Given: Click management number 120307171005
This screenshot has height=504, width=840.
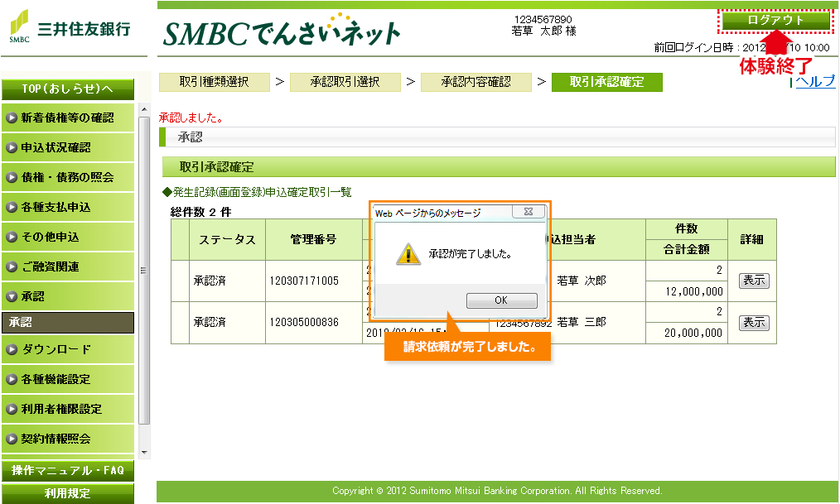Looking at the screenshot, I should 304,281.
